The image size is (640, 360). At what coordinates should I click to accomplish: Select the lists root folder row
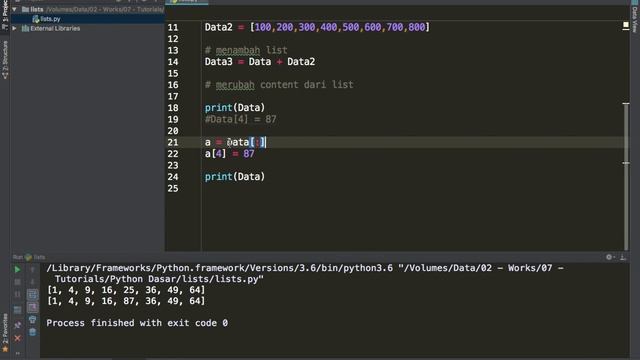tap(87, 9)
